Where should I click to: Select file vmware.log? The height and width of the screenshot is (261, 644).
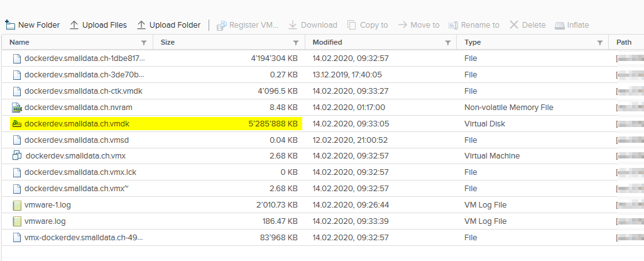(45, 221)
